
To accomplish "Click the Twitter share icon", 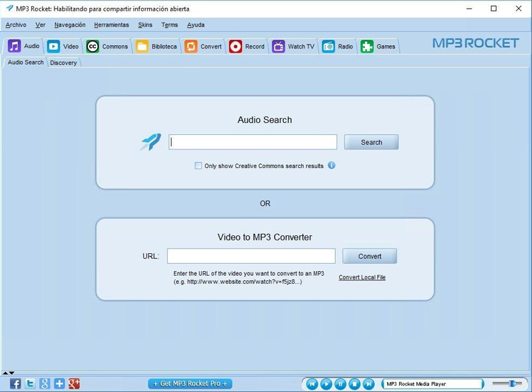I will 30,383.
